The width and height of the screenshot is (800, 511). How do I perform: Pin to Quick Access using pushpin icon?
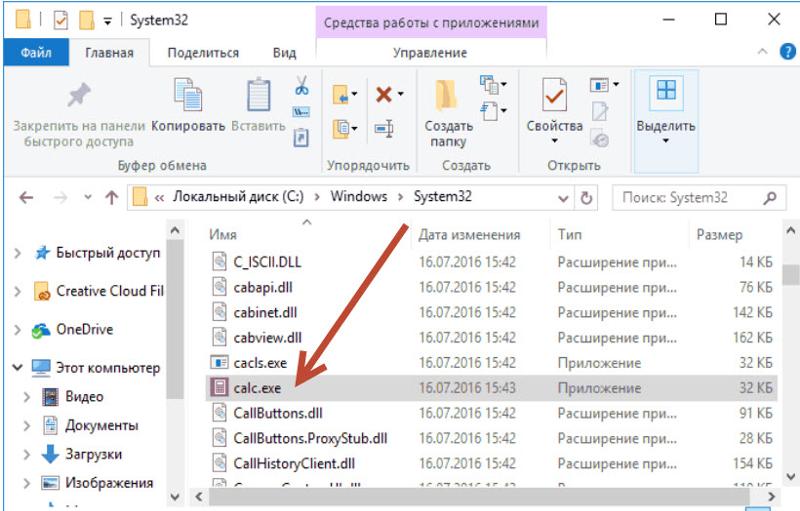[78, 95]
